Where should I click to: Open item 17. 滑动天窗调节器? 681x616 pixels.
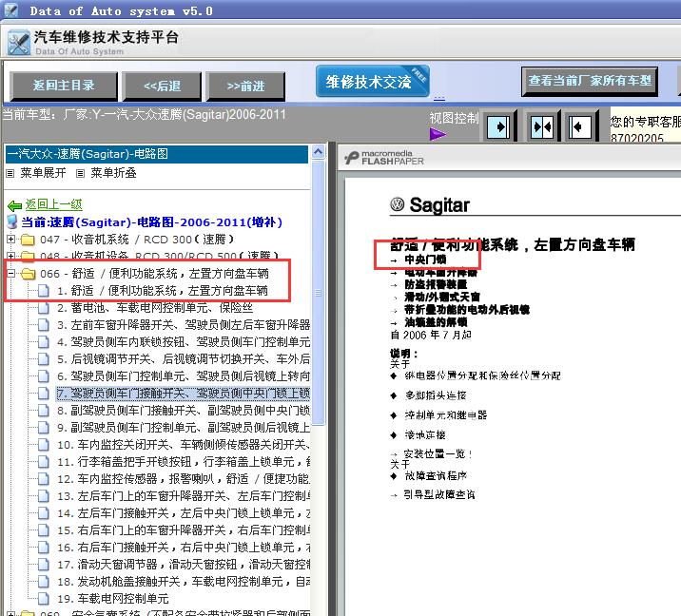point(184,565)
